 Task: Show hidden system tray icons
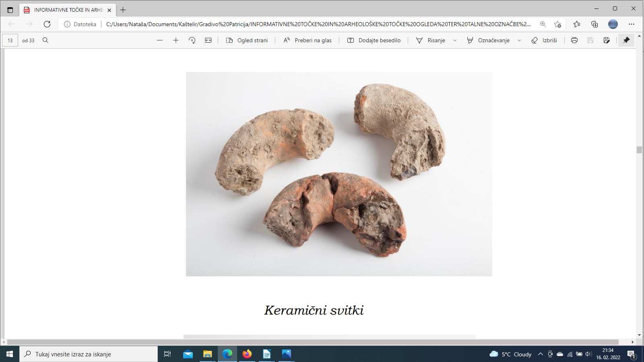pos(541,354)
